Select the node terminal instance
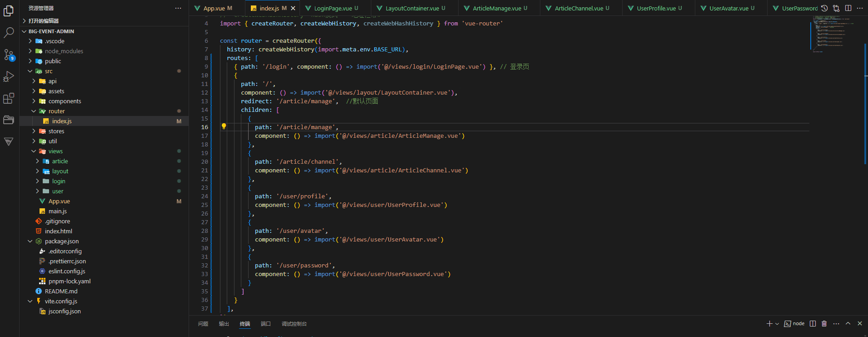This screenshot has height=337, width=868. click(794, 324)
